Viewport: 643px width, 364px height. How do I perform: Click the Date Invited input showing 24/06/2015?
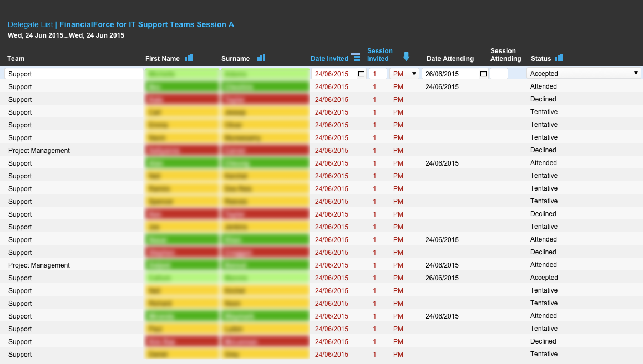pyautogui.click(x=334, y=74)
